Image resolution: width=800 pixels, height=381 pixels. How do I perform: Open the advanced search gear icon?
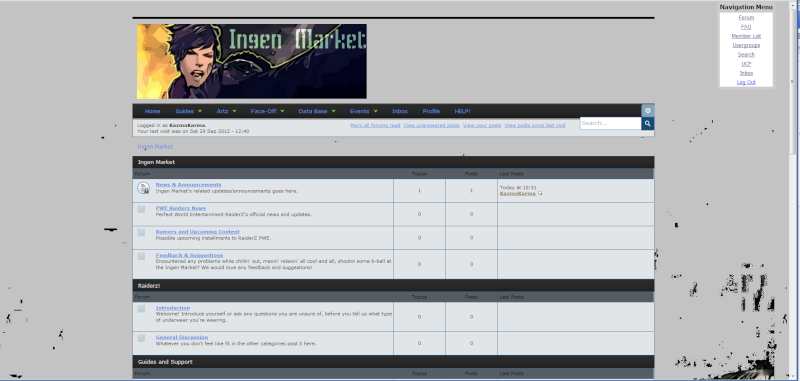click(647, 111)
